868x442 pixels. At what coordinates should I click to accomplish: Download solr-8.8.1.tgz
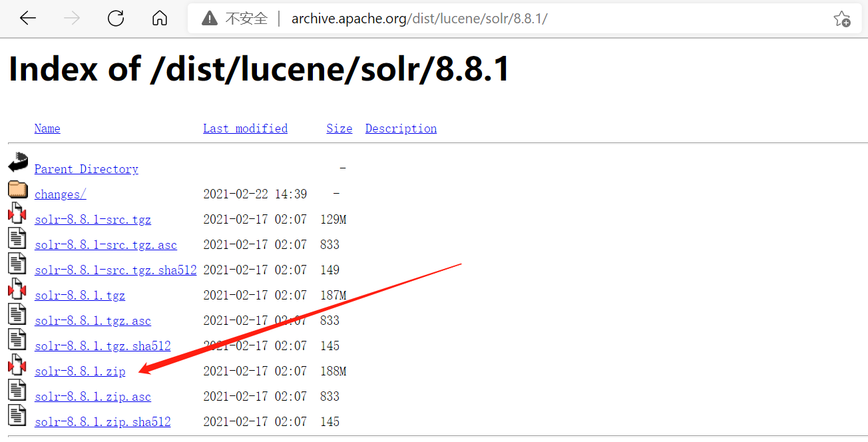[x=80, y=296]
